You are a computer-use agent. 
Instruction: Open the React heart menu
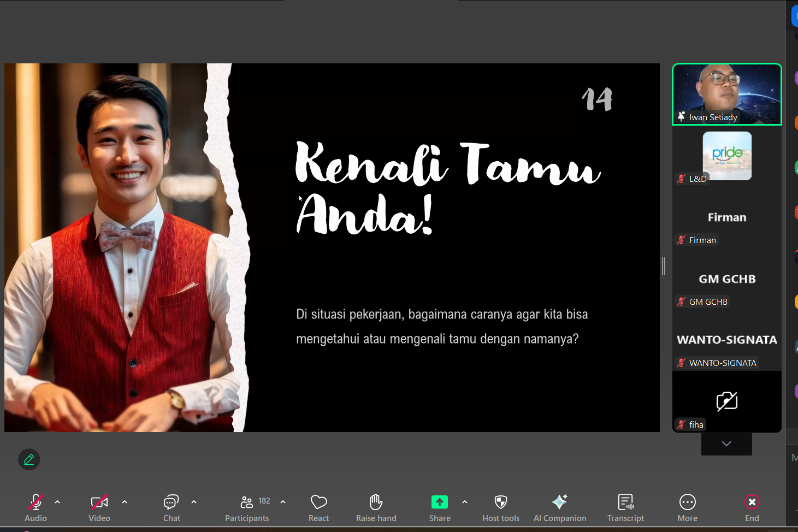pyautogui.click(x=319, y=508)
